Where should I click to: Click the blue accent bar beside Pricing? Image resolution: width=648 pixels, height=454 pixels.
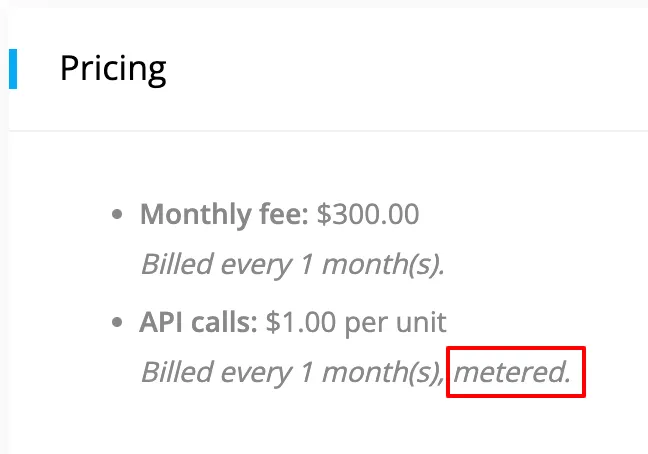coord(13,69)
